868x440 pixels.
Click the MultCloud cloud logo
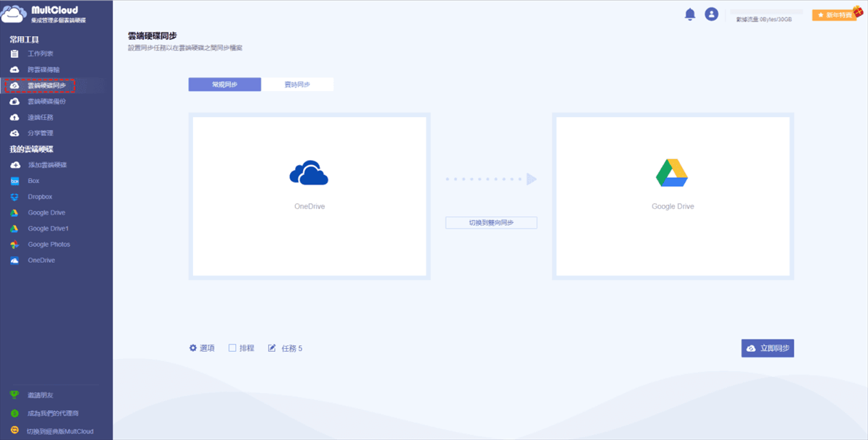(x=14, y=14)
